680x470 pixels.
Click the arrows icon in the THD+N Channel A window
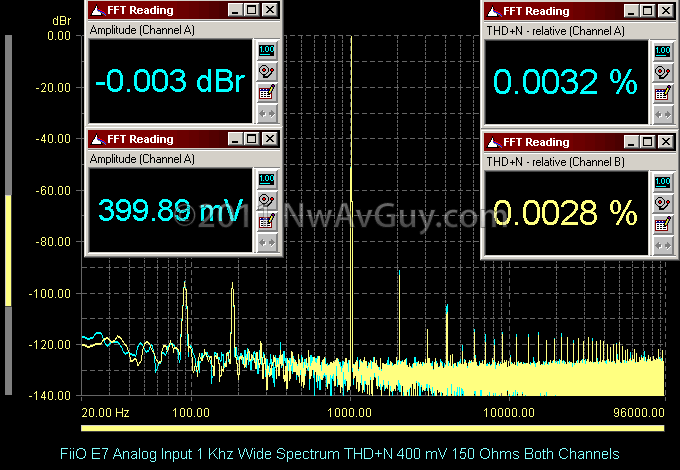click(x=663, y=114)
